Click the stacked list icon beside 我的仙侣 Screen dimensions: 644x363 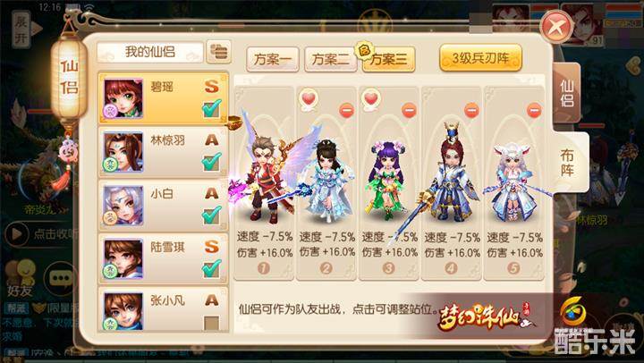pyautogui.click(x=218, y=52)
